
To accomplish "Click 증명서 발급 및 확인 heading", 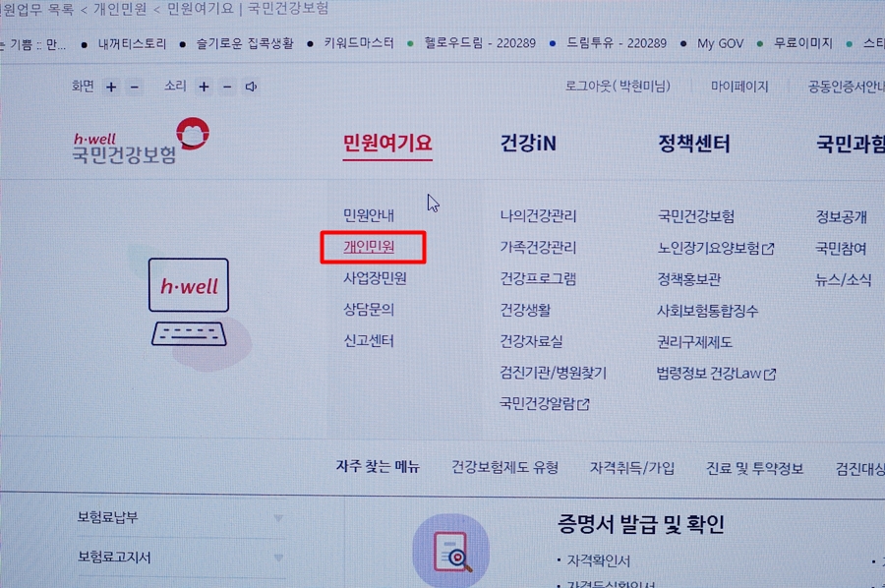I will (640, 525).
